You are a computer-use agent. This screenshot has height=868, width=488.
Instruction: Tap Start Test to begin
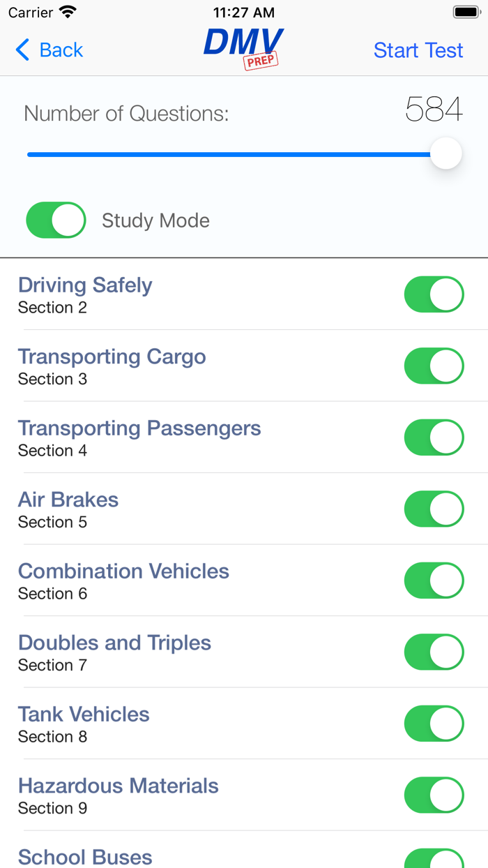tap(418, 50)
